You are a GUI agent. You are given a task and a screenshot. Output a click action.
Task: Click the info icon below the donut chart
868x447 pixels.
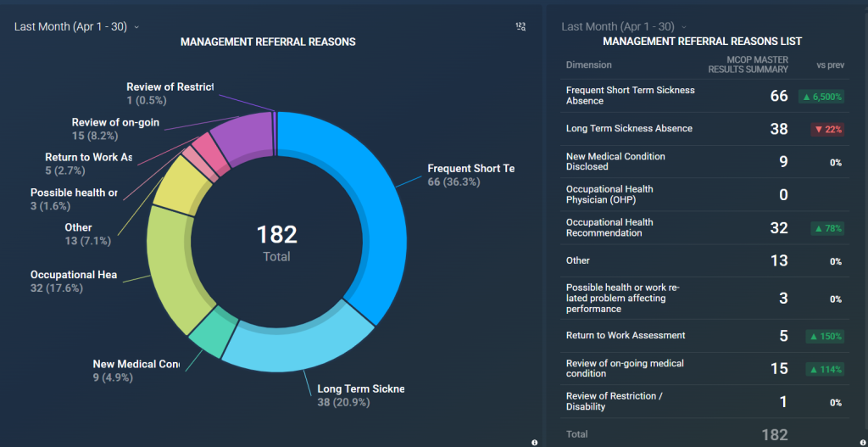click(534, 442)
